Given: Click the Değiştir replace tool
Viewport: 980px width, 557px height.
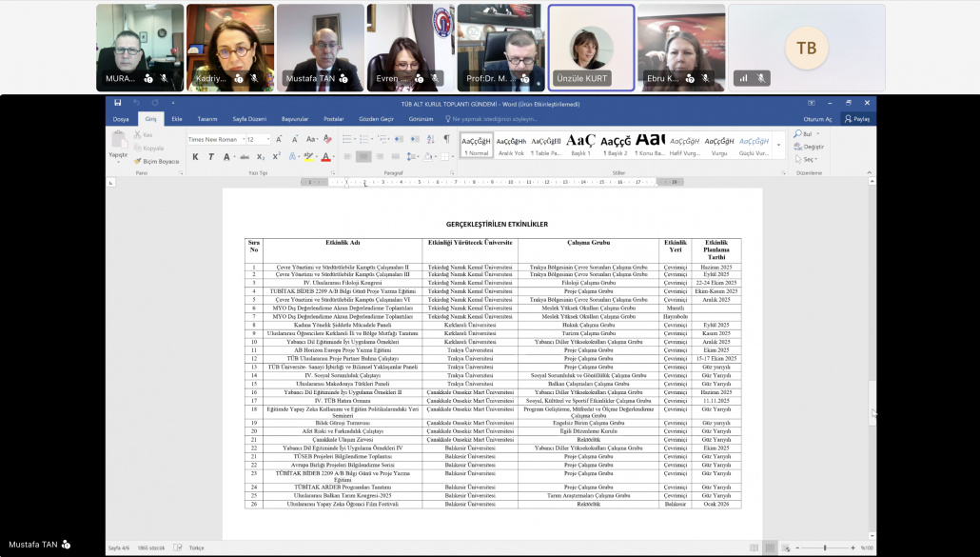Looking at the screenshot, I should click(813, 147).
